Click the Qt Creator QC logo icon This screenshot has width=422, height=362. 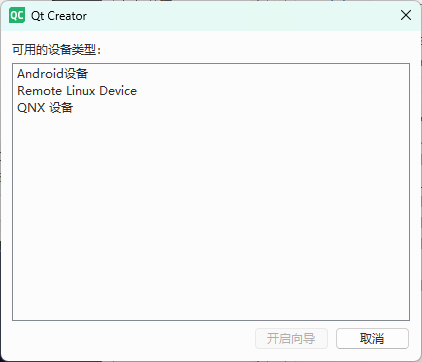[x=17, y=16]
